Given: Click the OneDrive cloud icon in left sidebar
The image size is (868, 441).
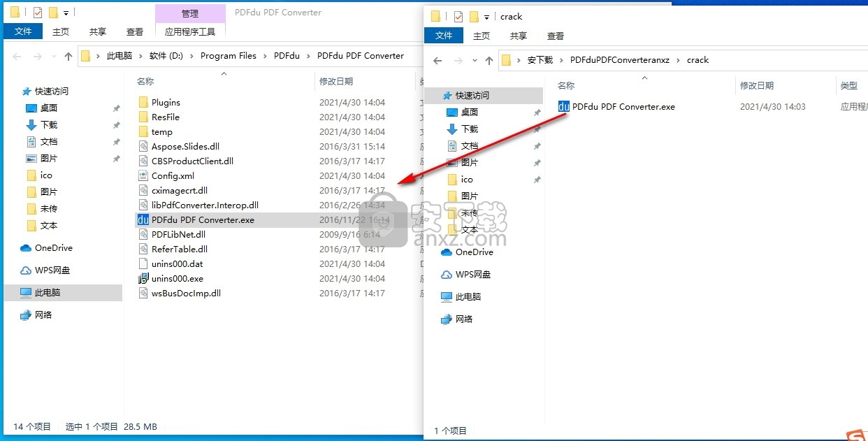Looking at the screenshot, I should (26, 248).
